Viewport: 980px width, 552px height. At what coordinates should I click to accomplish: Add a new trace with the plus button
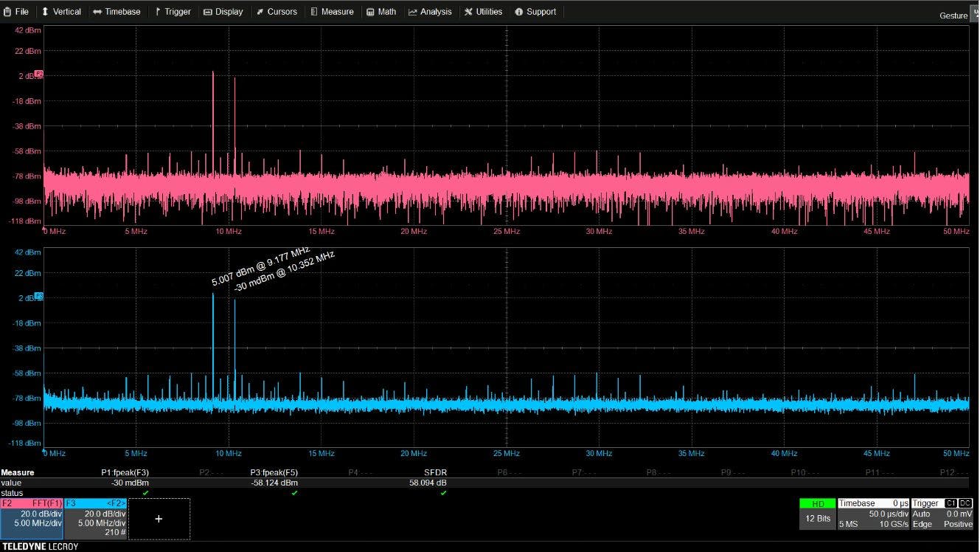point(159,519)
